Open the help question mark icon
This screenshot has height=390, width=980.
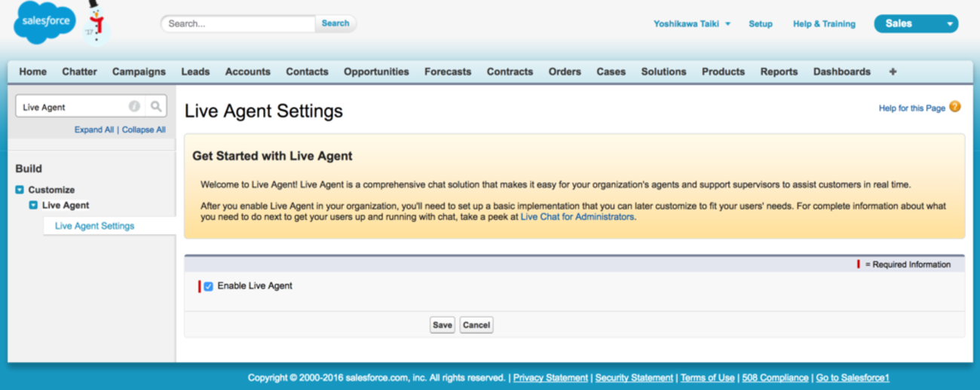(x=955, y=107)
